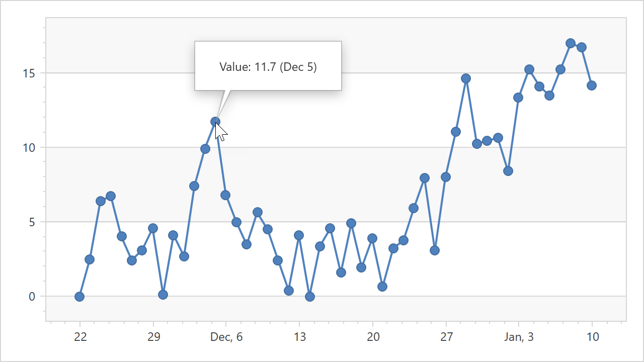Click the data point under the Dec 5 tooltip
This screenshot has height=362, width=644.
pyautogui.click(x=215, y=122)
